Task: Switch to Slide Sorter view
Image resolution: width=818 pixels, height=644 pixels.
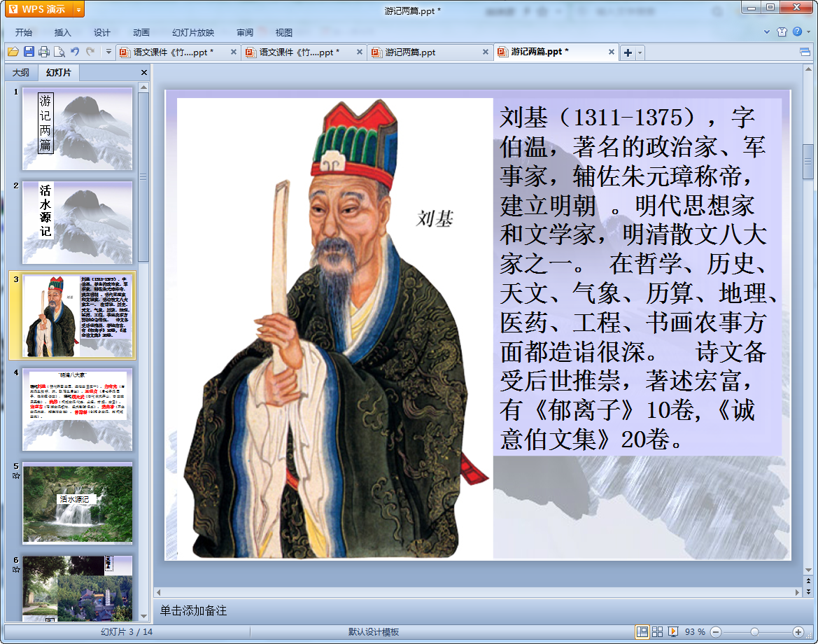Action: point(657,632)
